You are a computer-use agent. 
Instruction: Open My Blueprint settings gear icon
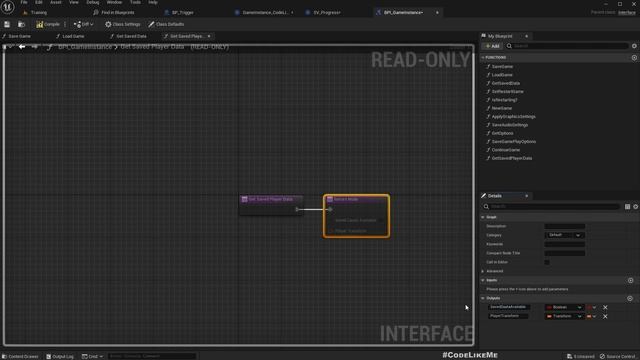coord(634,46)
